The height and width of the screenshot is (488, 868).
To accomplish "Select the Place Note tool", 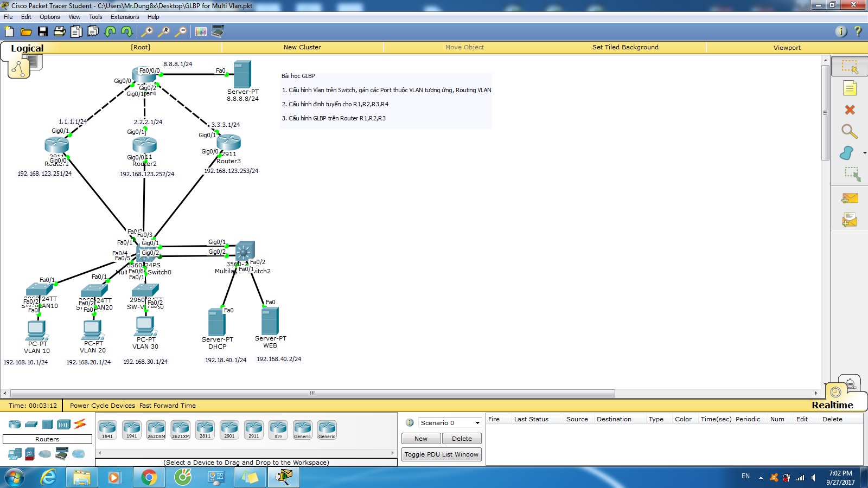I will click(x=850, y=88).
